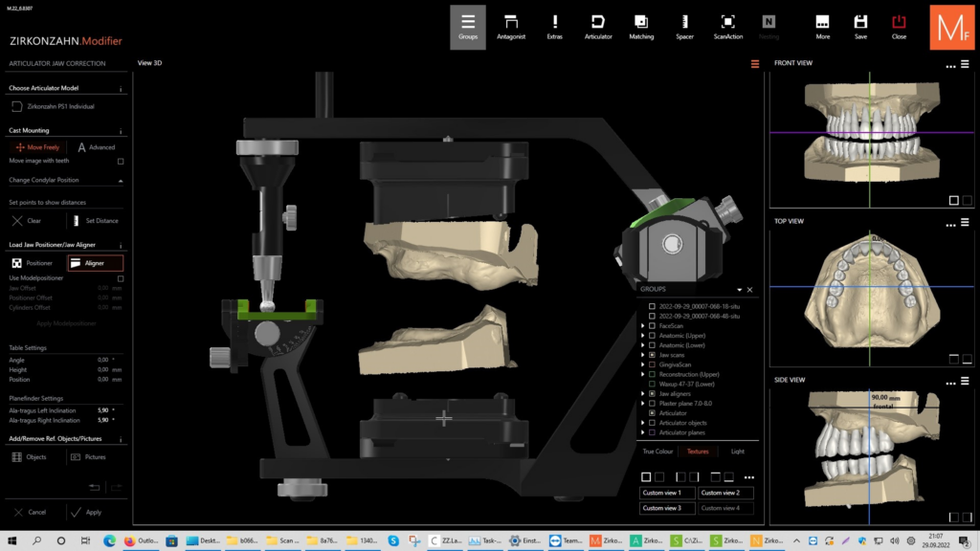980x551 pixels.
Task: Open Front View three-dots options
Action: (950, 65)
